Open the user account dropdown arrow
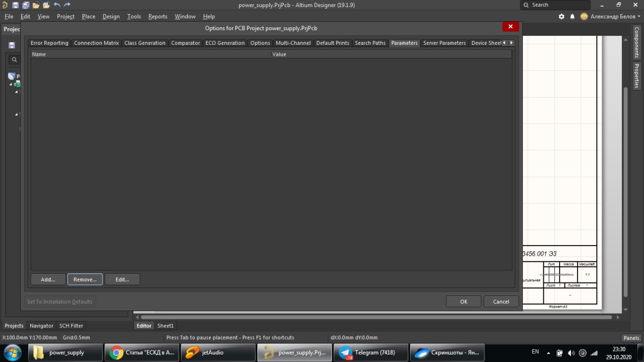The image size is (644, 362). click(x=639, y=17)
